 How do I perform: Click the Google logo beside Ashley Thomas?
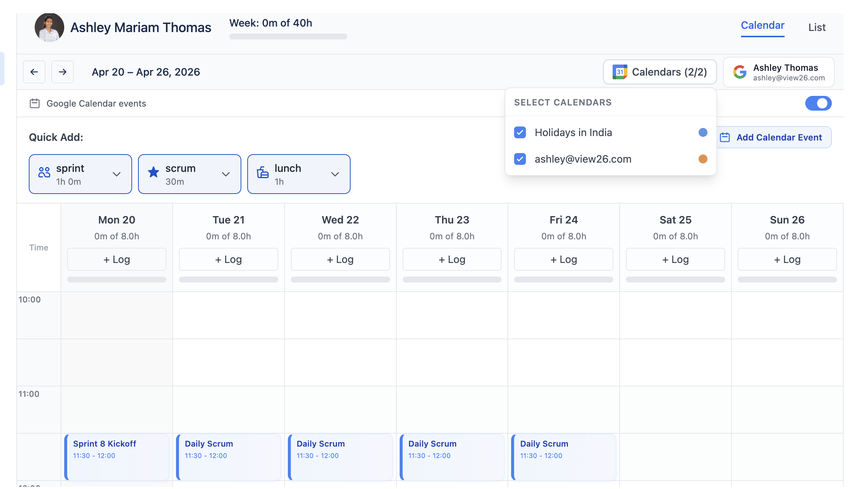click(x=740, y=72)
